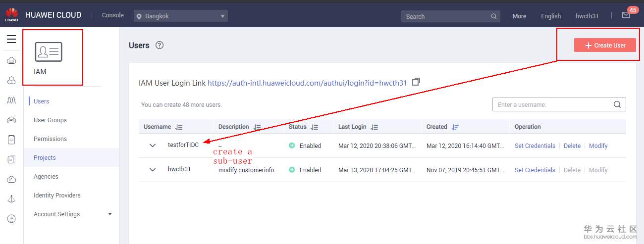Select Identity Providers in sidebar
The width and height of the screenshot is (644, 244).
(x=57, y=195)
